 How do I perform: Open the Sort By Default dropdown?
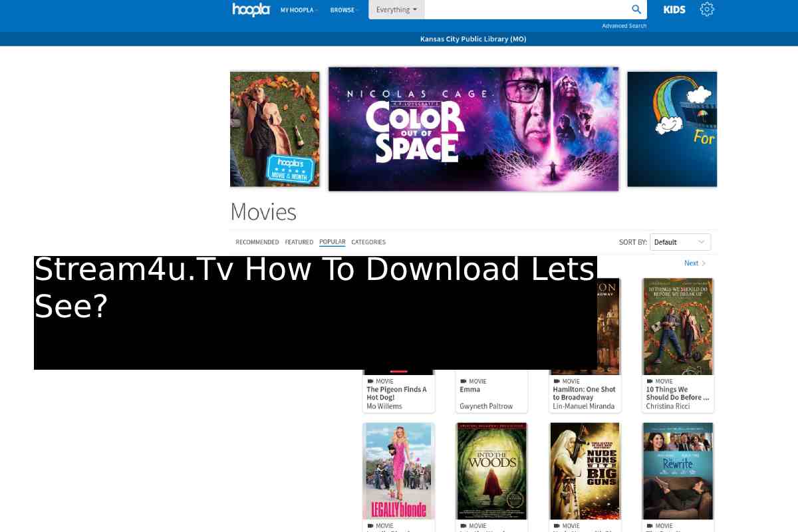pos(680,242)
